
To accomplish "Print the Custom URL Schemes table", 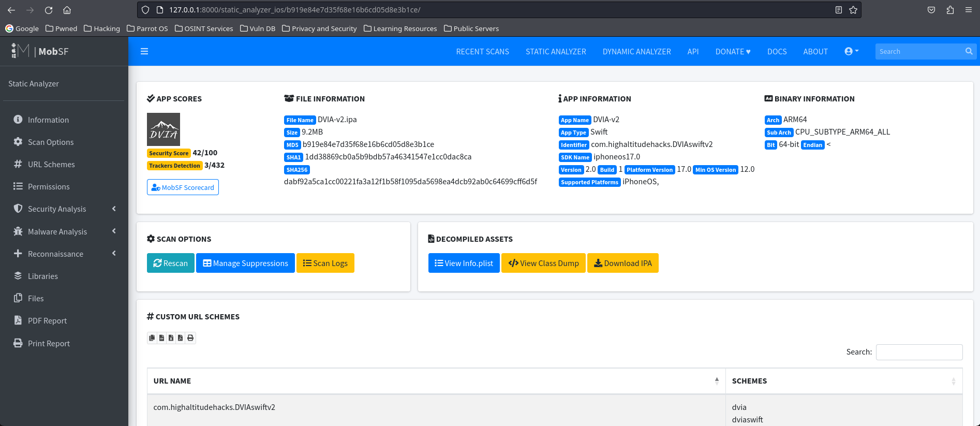I will 190,338.
